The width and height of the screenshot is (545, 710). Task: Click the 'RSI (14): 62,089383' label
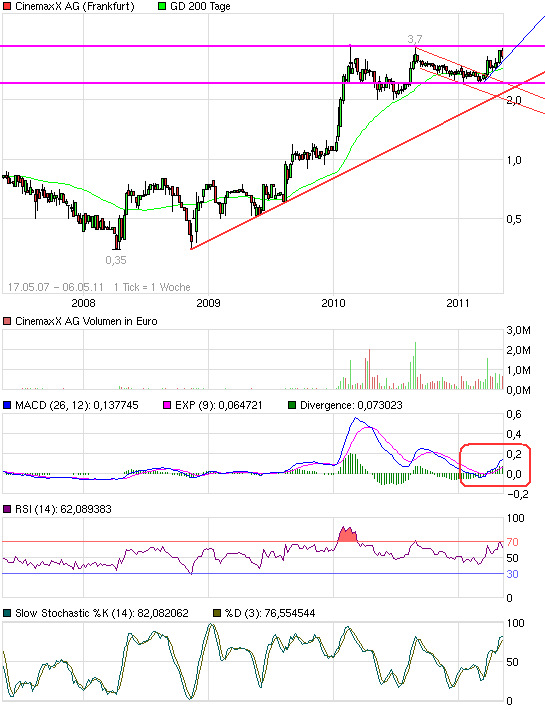tap(63, 509)
